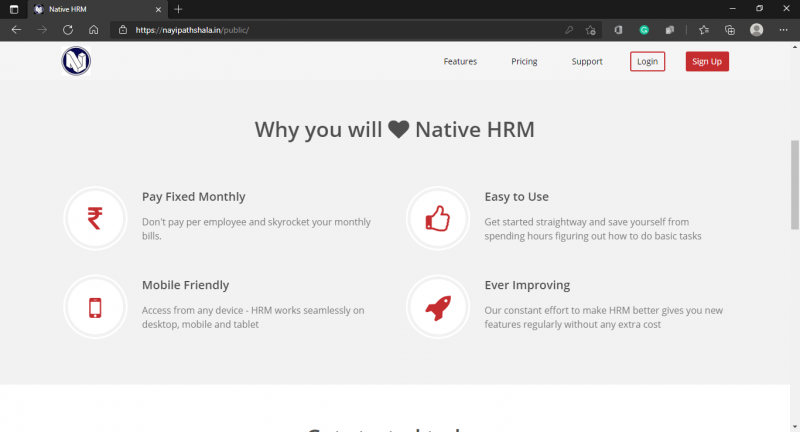Click the page vertical scrollbar thumb

pos(795,185)
